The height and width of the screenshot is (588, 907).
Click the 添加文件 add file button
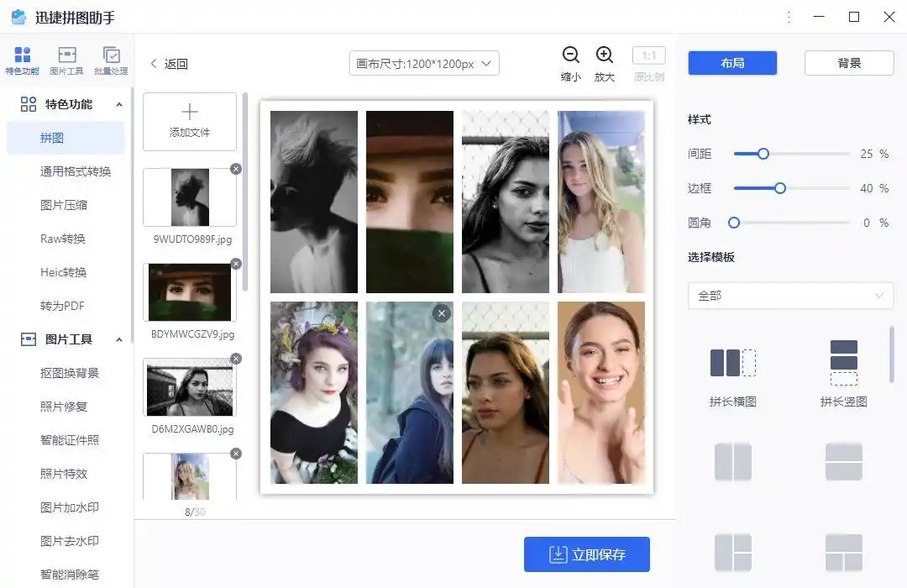click(x=190, y=121)
